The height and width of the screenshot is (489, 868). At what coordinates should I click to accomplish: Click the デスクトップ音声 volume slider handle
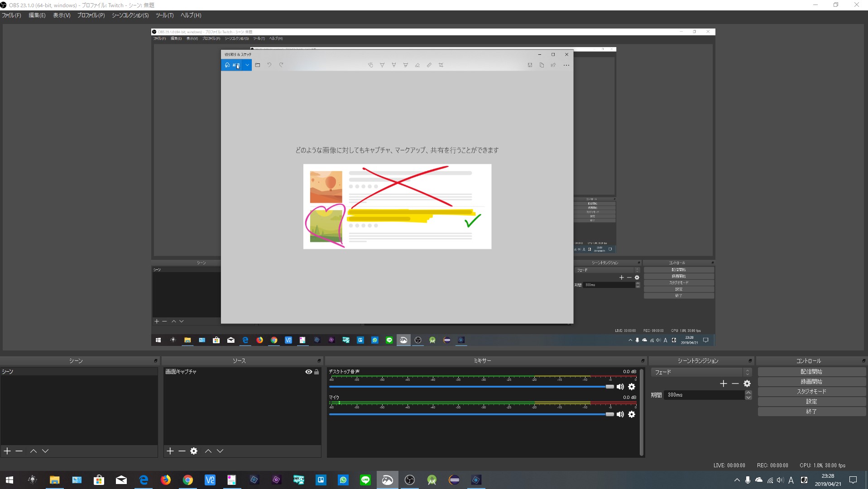point(609,387)
